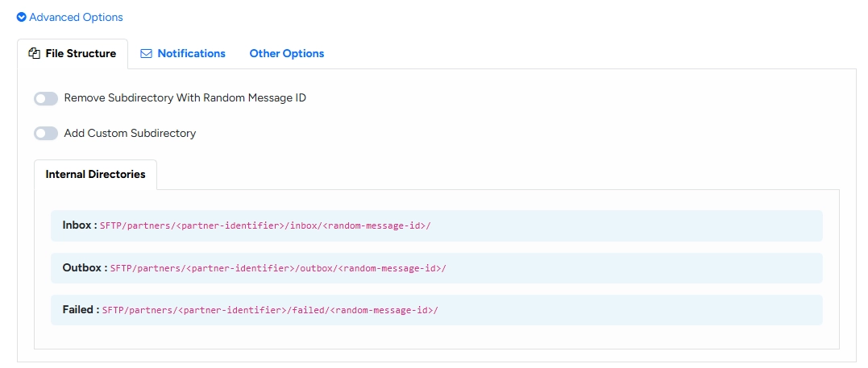The width and height of the screenshot is (868, 368).
Task: Click the Add Custom Subdirectory label
Action: [130, 134]
